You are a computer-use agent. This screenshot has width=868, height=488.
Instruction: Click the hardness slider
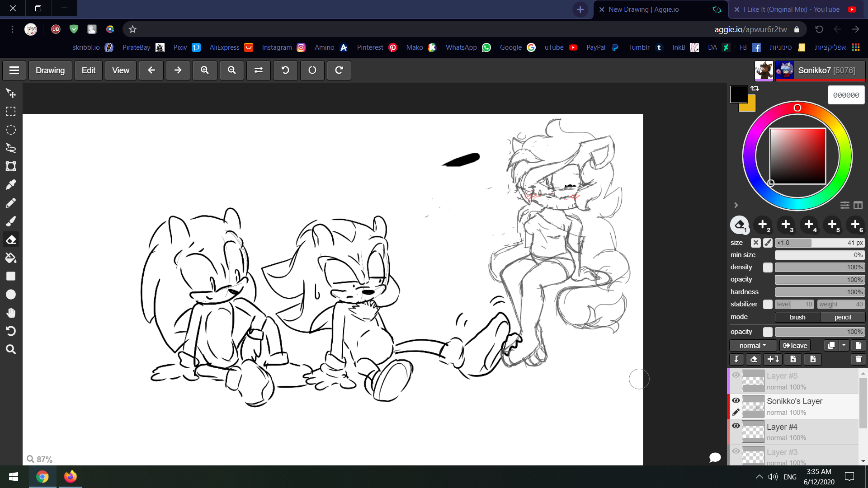click(x=820, y=292)
